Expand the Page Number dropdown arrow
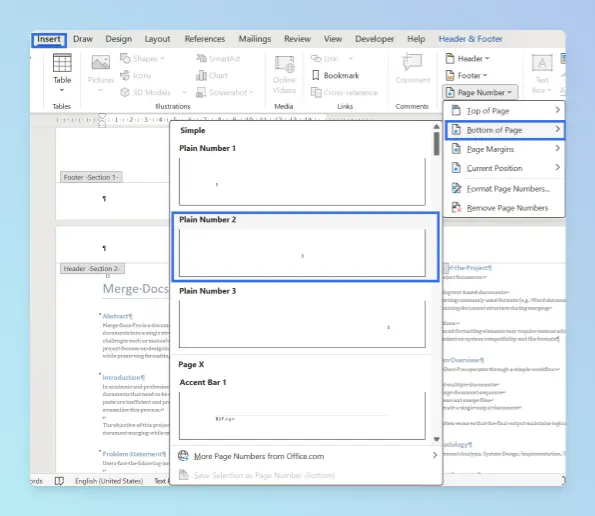 (509, 92)
